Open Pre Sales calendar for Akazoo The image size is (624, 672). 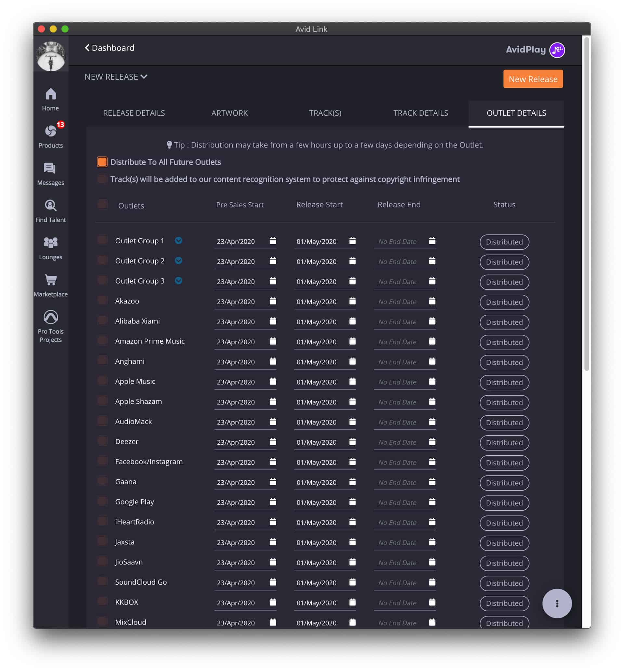(273, 301)
